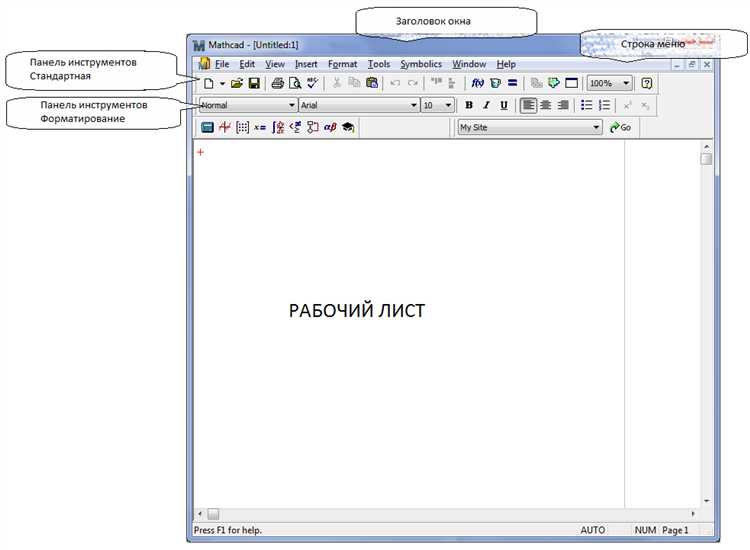Viewport: 750px width, 550px height.
Task: Create a new worksheet with the blank page icon
Action: [209, 83]
